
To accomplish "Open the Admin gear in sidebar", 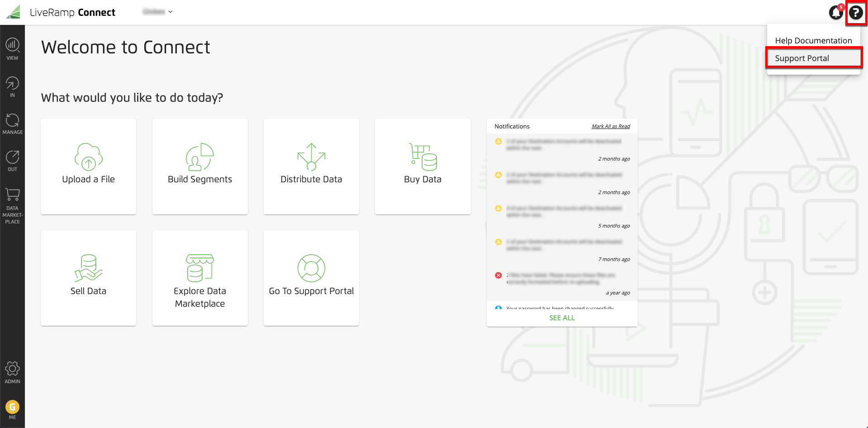I will click(12, 372).
